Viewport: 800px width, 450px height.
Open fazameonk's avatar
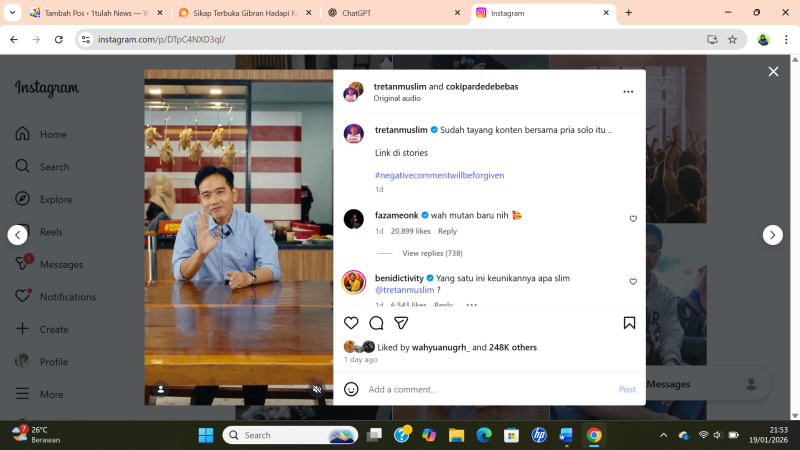pyautogui.click(x=354, y=219)
